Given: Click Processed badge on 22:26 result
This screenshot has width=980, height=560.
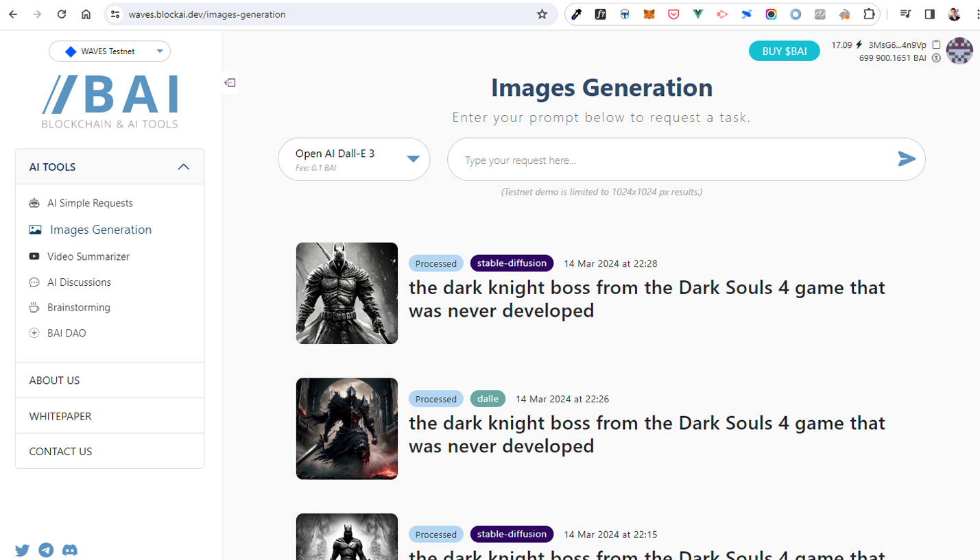Looking at the screenshot, I should tap(436, 399).
